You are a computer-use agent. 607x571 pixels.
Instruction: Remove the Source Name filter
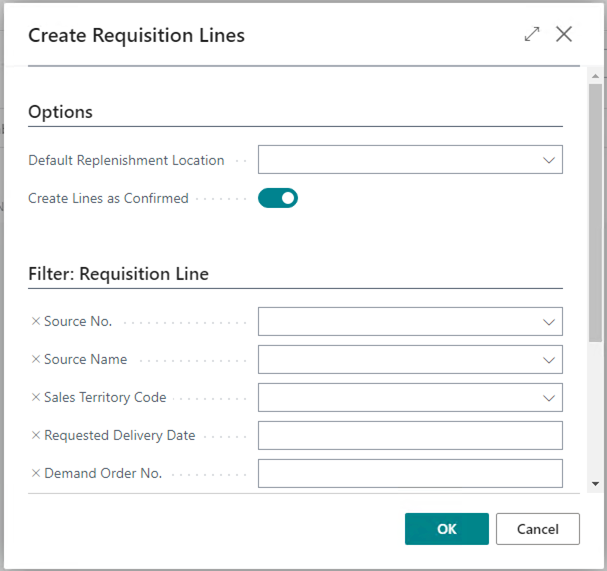coord(36,360)
